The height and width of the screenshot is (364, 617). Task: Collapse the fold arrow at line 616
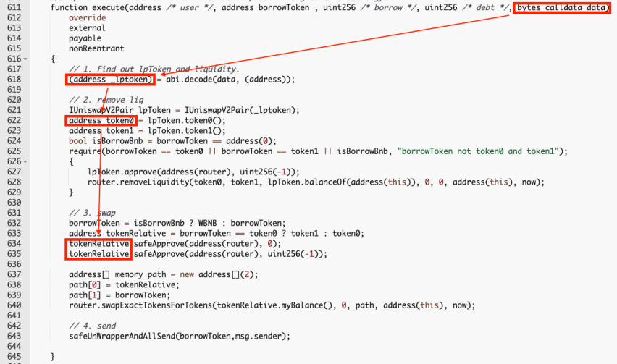(x=25, y=59)
